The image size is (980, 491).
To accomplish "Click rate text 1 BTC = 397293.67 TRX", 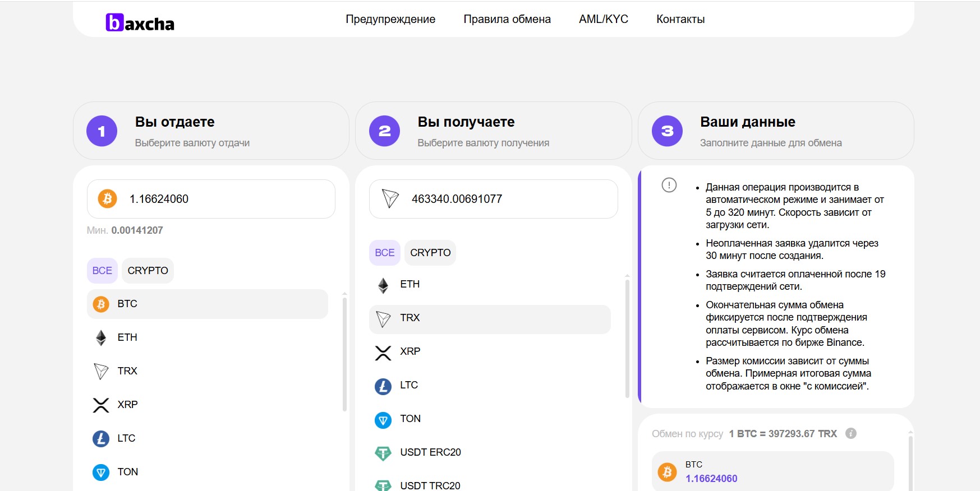I will click(783, 434).
